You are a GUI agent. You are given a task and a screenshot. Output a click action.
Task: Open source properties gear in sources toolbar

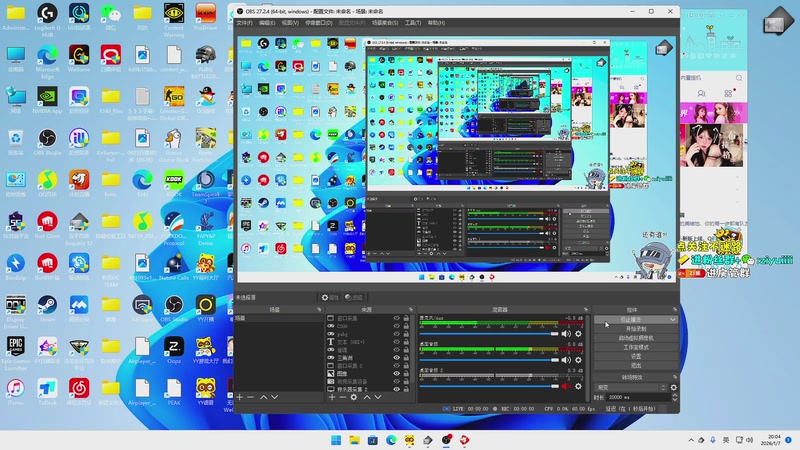[x=354, y=397]
